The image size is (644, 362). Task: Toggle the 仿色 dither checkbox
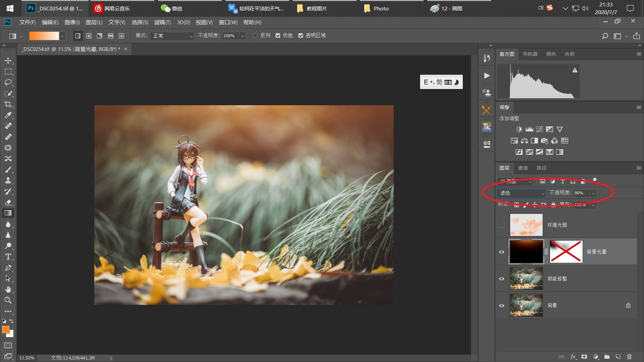(278, 36)
